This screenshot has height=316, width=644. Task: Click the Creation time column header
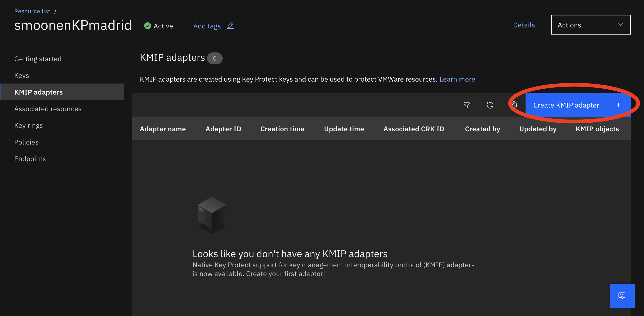click(x=282, y=129)
